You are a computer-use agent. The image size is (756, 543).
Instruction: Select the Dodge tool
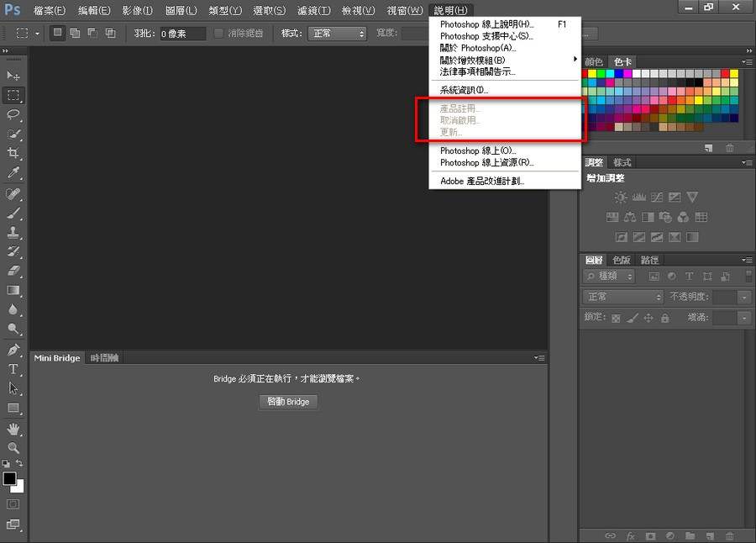(x=13, y=329)
